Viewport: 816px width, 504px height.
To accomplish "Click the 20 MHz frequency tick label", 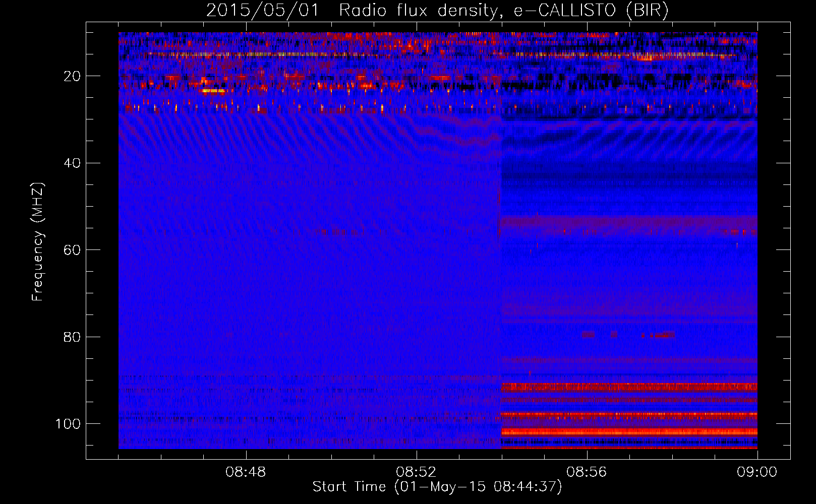I will click(72, 76).
